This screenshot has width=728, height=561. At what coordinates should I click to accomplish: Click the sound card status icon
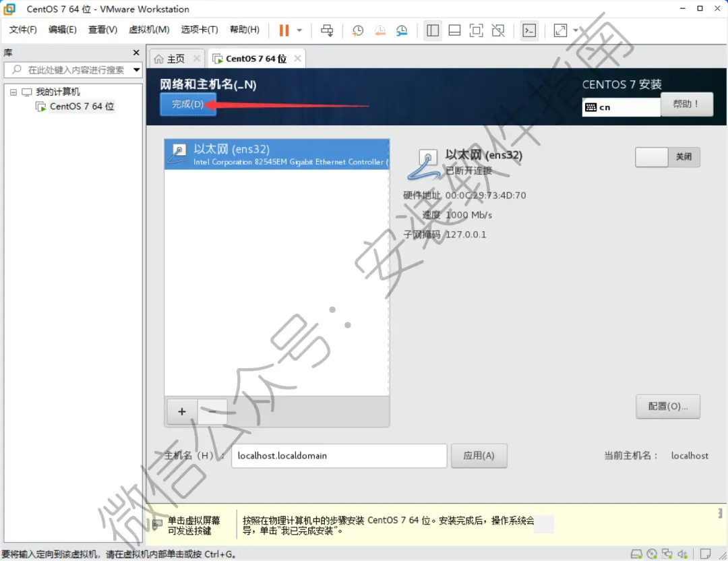pyautogui.click(x=682, y=554)
